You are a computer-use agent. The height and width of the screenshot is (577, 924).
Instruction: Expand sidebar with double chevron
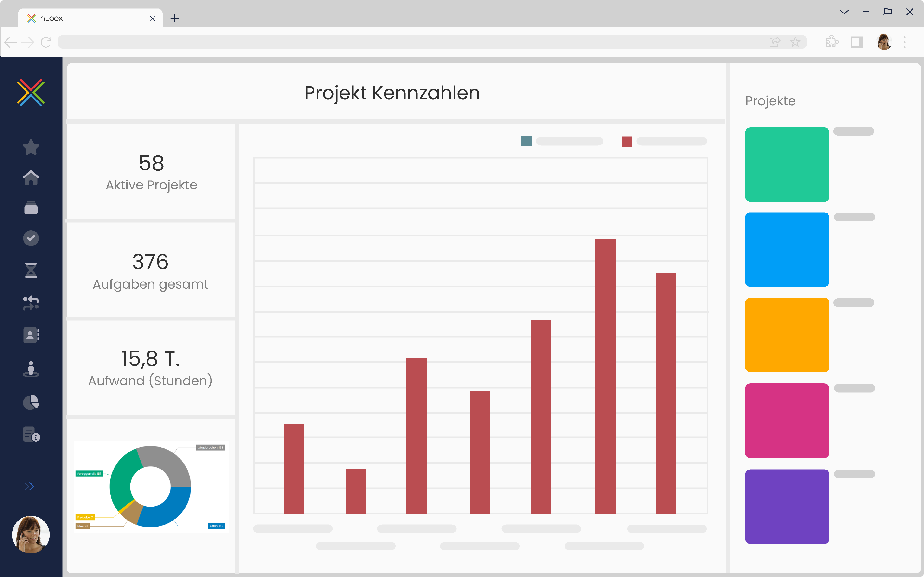(x=29, y=486)
